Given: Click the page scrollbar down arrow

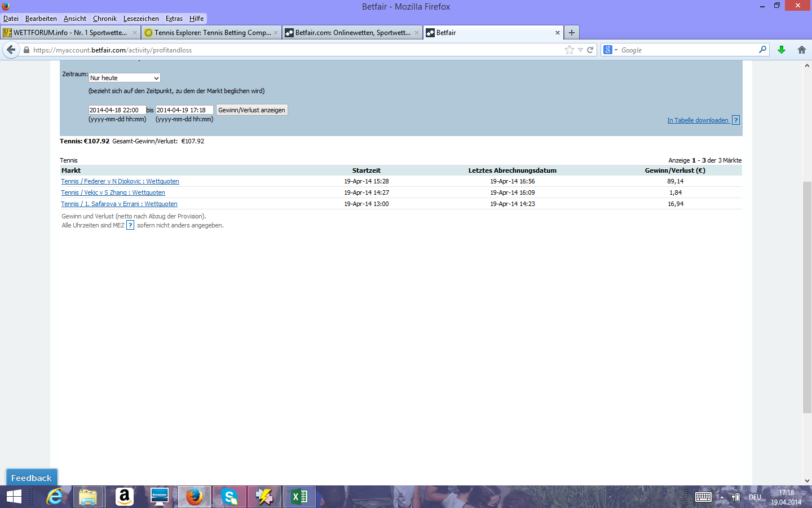Looking at the screenshot, I should (807, 481).
